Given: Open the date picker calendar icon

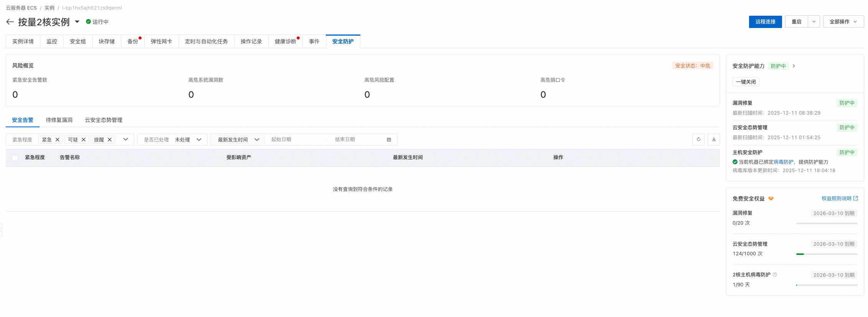Looking at the screenshot, I should [389, 140].
